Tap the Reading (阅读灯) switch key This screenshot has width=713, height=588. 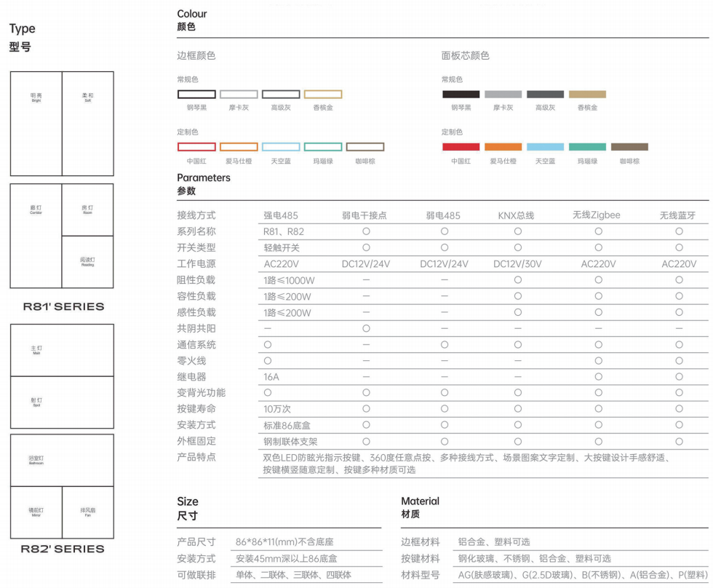(x=87, y=262)
